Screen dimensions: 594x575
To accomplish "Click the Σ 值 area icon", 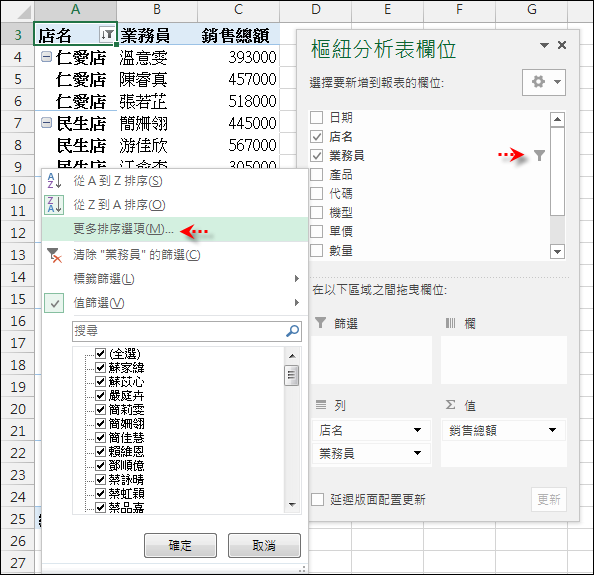I will [450, 405].
